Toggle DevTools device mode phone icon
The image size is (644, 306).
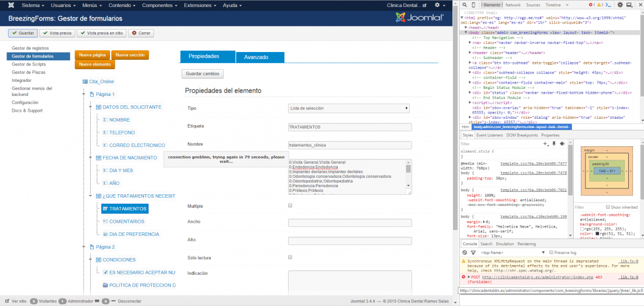tap(474, 5)
